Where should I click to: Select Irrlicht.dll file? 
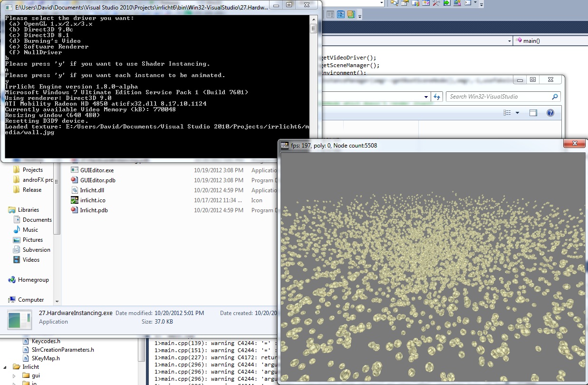[x=92, y=190]
